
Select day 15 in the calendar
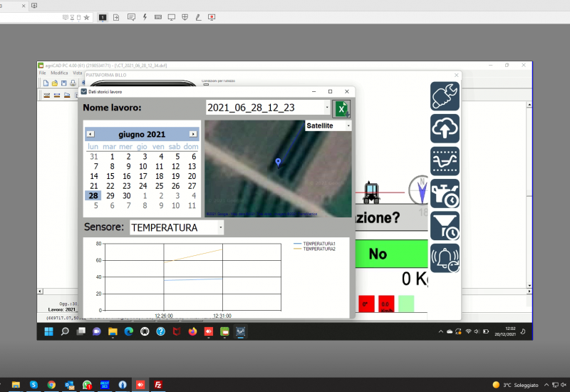(110, 176)
